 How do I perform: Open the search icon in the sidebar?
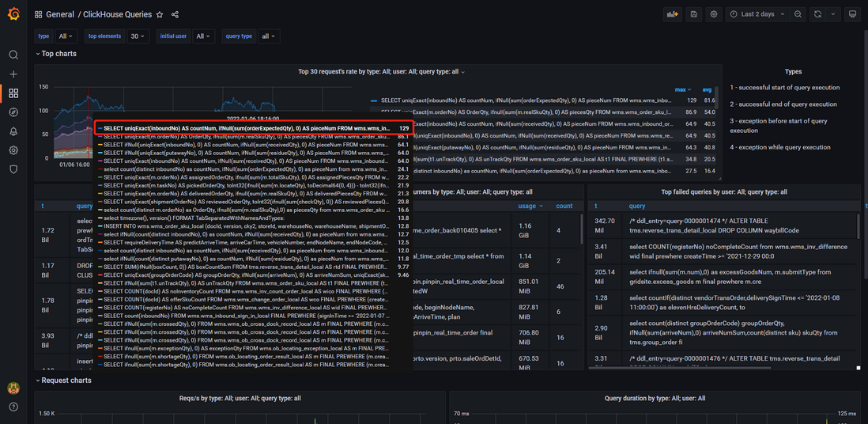coord(14,55)
